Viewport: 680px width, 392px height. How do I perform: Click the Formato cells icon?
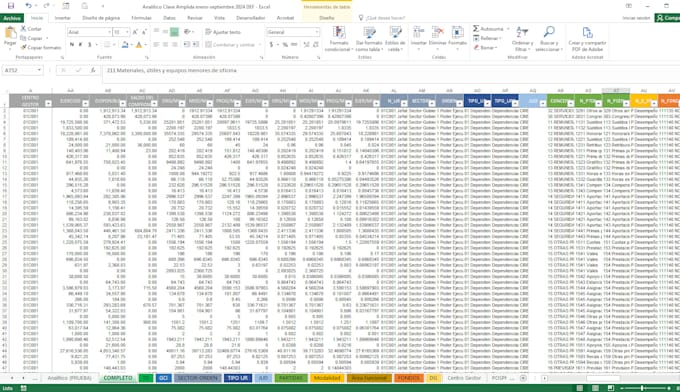[457, 33]
